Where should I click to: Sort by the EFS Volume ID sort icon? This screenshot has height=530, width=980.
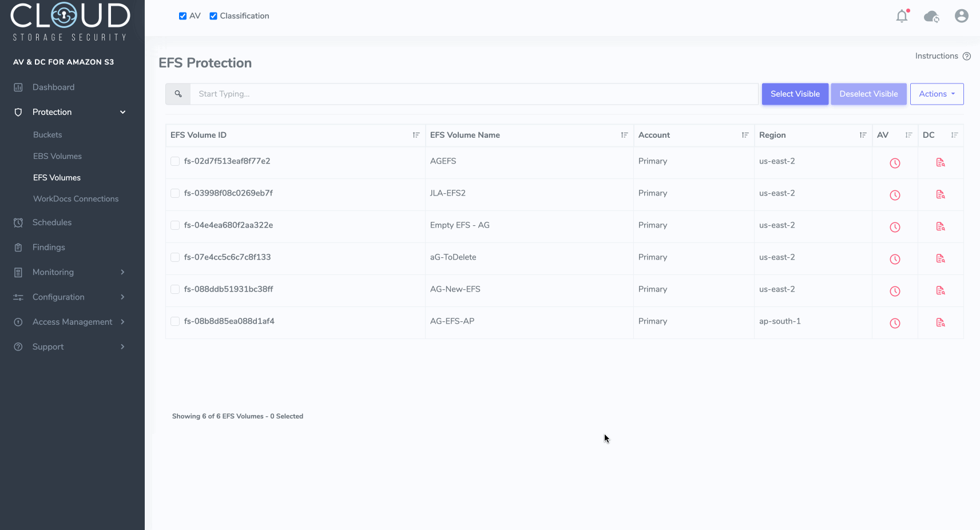click(416, 136)
